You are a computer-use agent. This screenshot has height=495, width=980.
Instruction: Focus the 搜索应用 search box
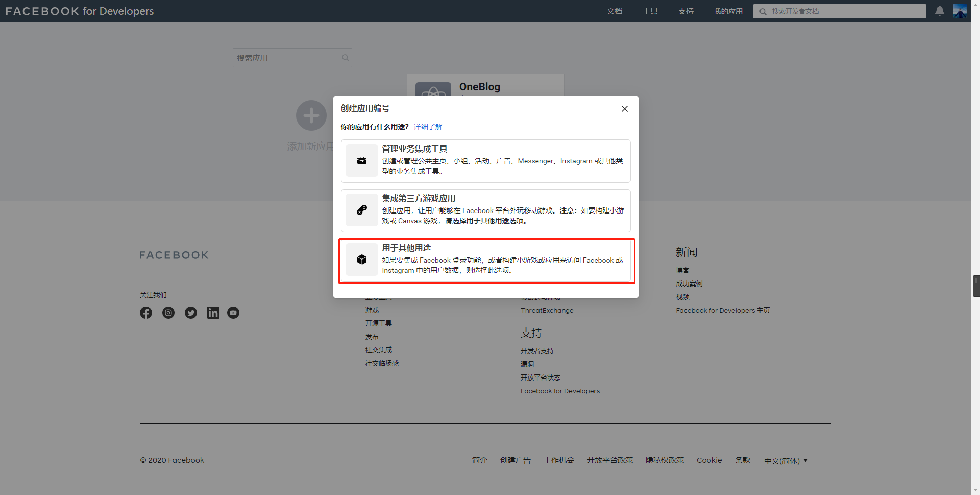292,58
